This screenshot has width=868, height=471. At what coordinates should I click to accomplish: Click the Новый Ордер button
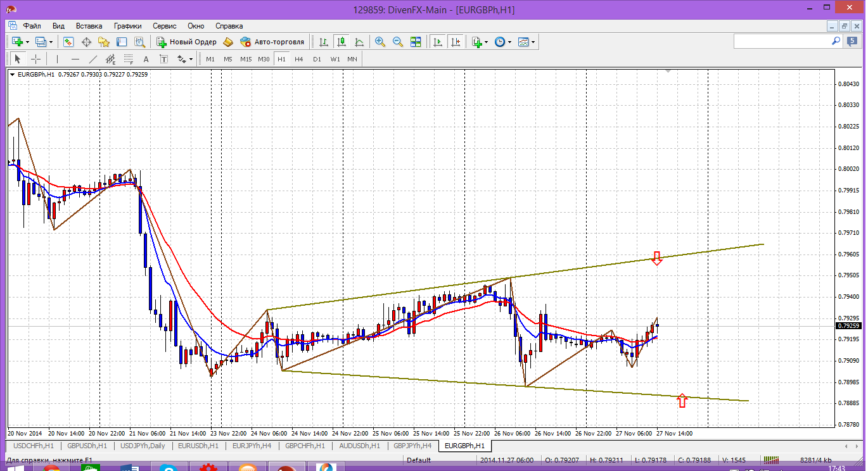[186, 42]
